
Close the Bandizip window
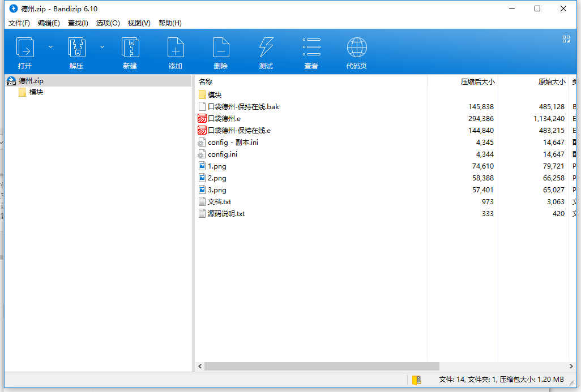click(x=563, y=8)
